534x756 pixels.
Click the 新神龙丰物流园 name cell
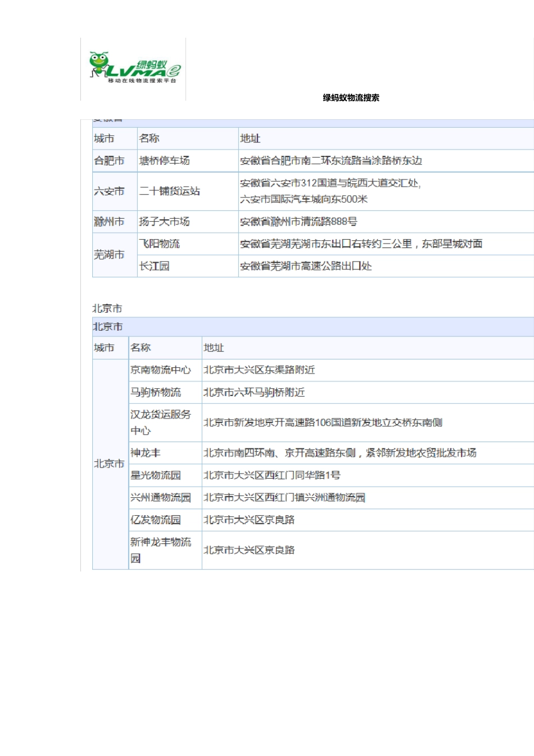[x=160, y=550]
